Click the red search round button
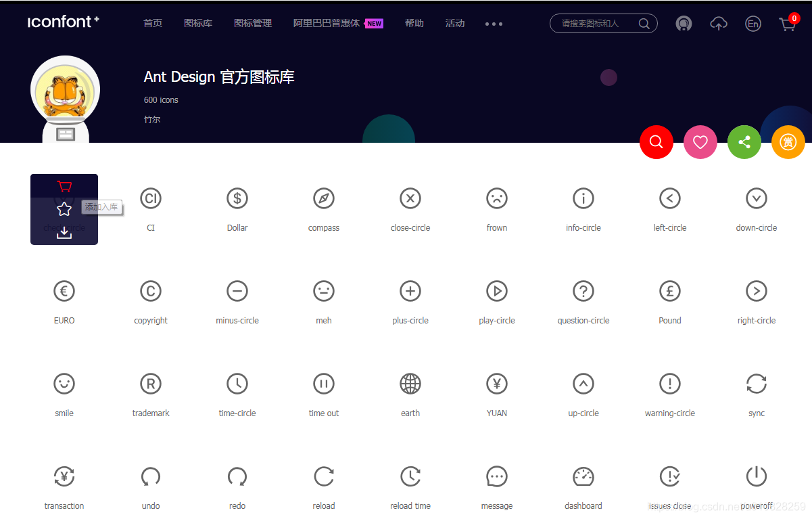Viewport: 812px width, 519px height. point(656,142)
